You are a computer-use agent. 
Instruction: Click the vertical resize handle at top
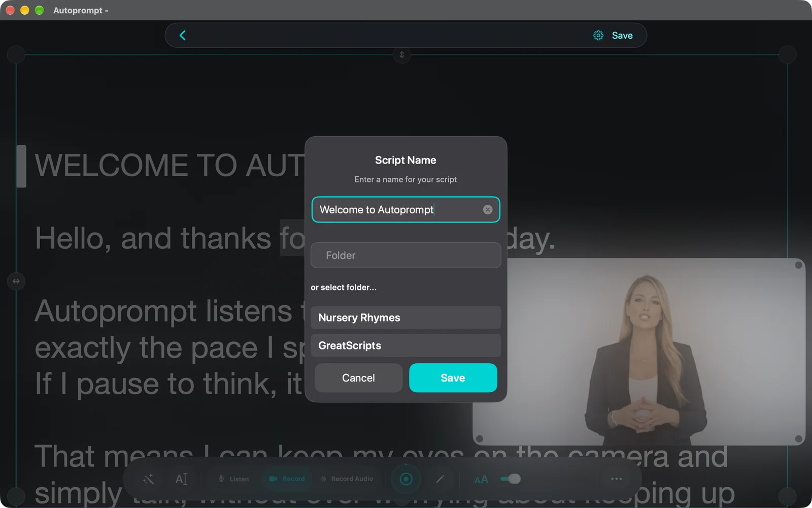click(401, 55)
